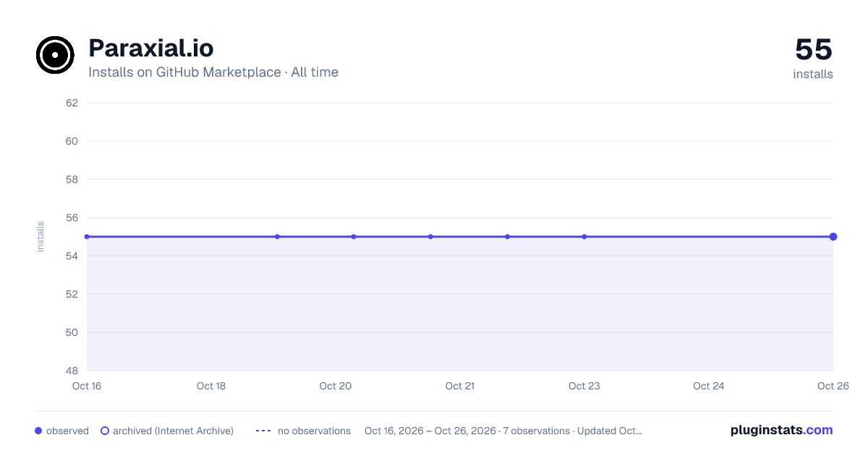
Task: Click the Oct 20 x-axis label
Action: (x=336, y=386)
